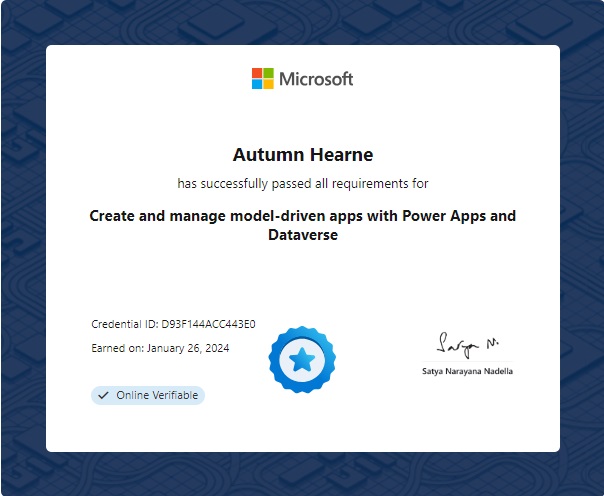Viewport: 604px width, 496px height.
Task: Click the dark blue patterned background border
Action: point(22,250)
